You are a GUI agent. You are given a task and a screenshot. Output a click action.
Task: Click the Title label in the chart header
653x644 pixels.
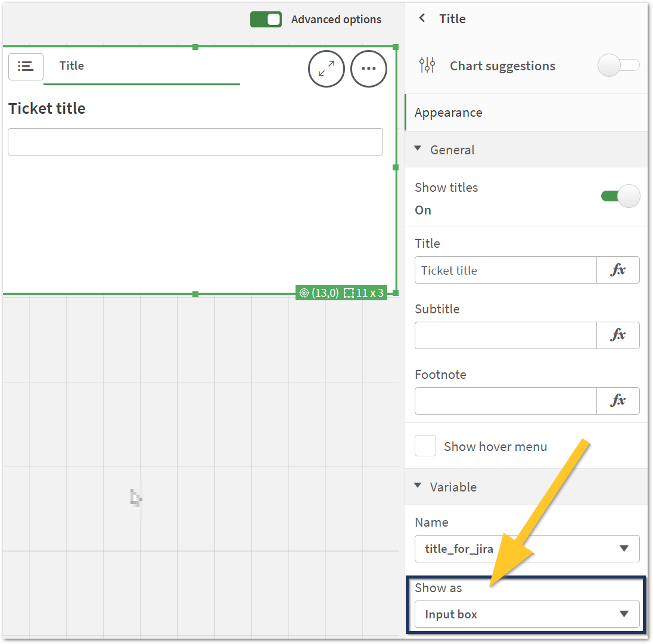coord(71,66)
